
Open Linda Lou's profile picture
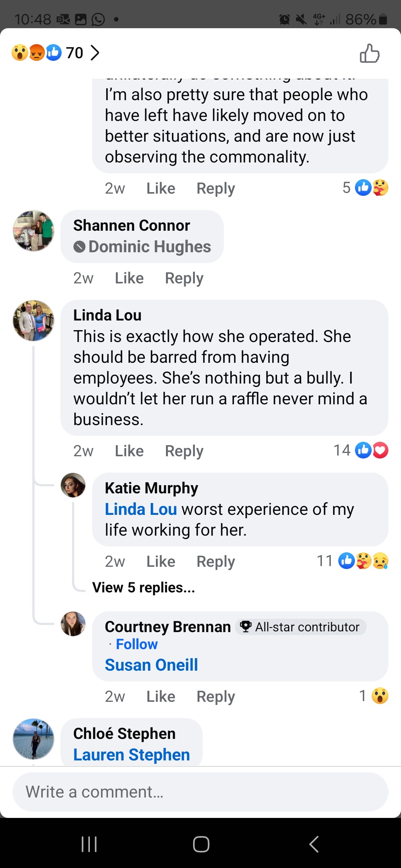(x=33, y=320)
